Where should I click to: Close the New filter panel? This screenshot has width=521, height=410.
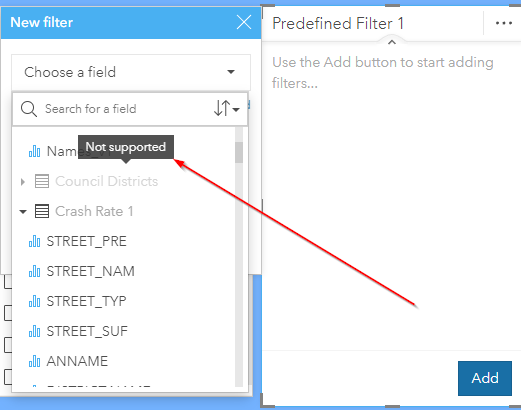244,22
